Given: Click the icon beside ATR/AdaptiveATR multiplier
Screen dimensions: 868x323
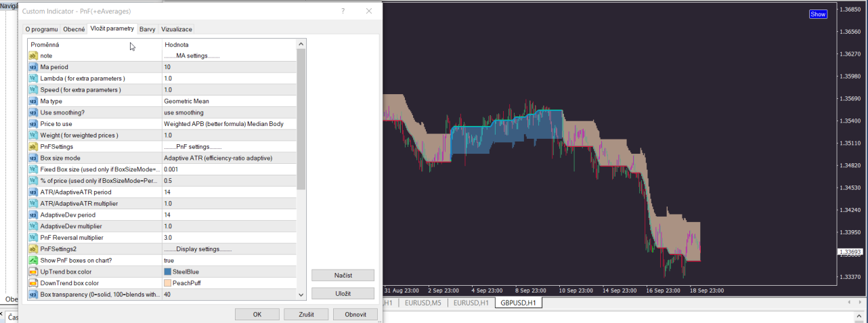Looking at the screenshot, I should click(33, 203).
